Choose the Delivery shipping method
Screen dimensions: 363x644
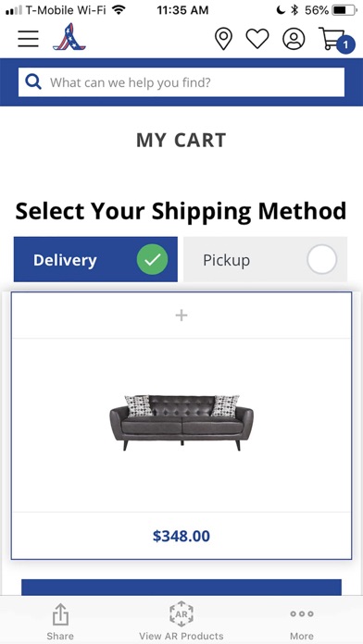click(x=95, y=259)
